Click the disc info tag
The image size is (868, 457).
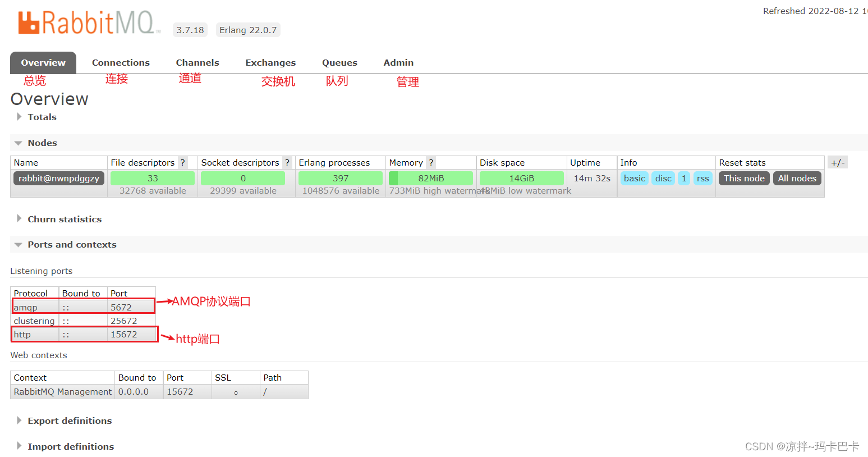(663, 179)
